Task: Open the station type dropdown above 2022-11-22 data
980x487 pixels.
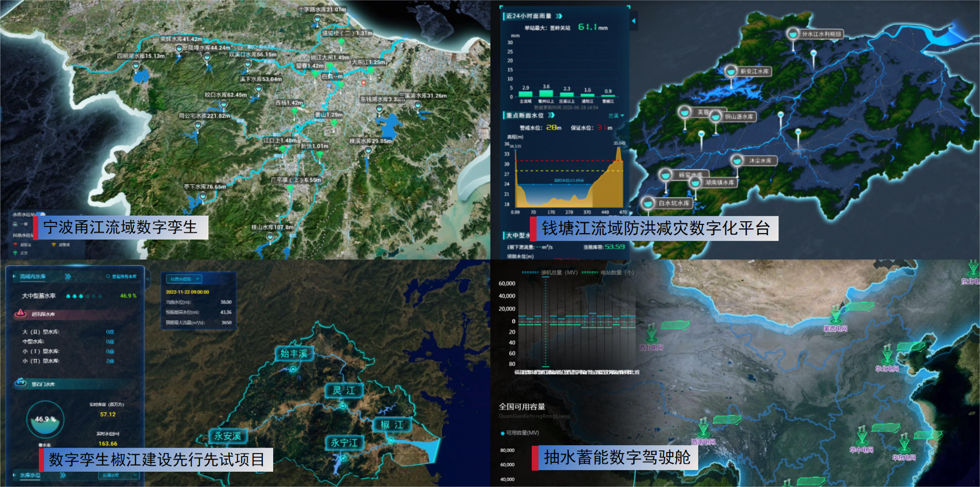Action: (184, 279)
